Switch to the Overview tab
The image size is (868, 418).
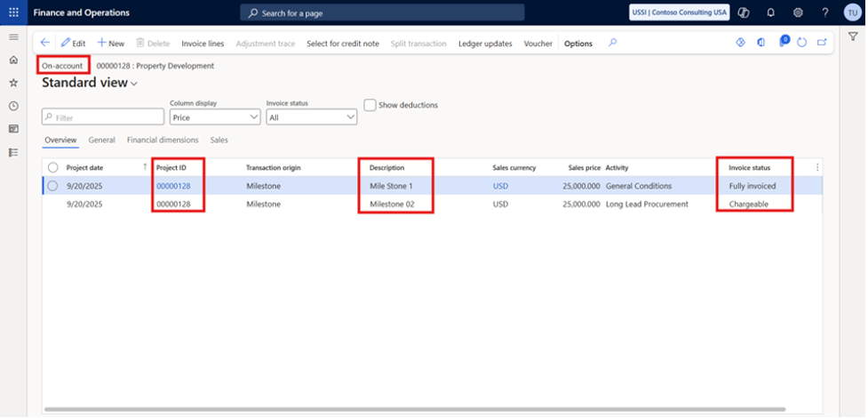pos(60,141)
